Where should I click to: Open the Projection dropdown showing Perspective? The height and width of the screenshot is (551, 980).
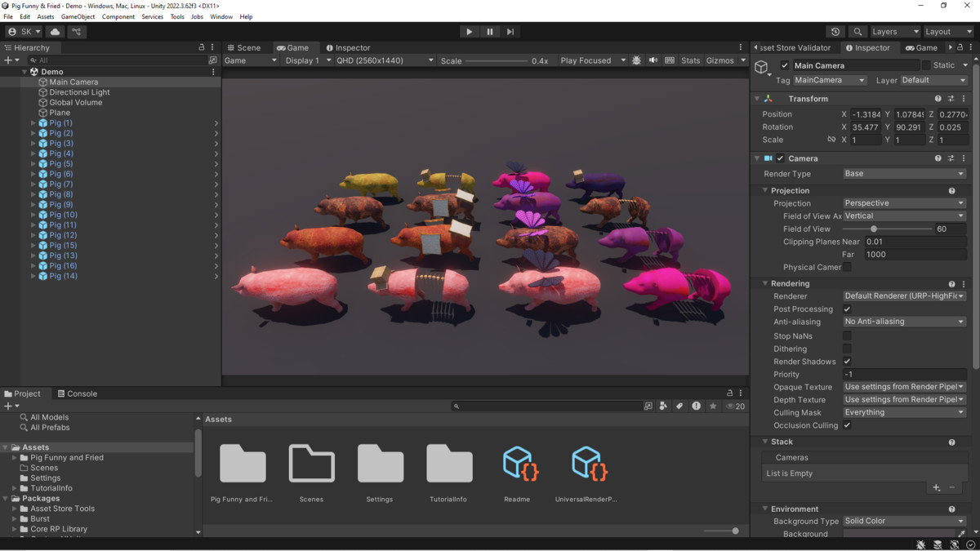pyautogui.click(x=904, y=203)
